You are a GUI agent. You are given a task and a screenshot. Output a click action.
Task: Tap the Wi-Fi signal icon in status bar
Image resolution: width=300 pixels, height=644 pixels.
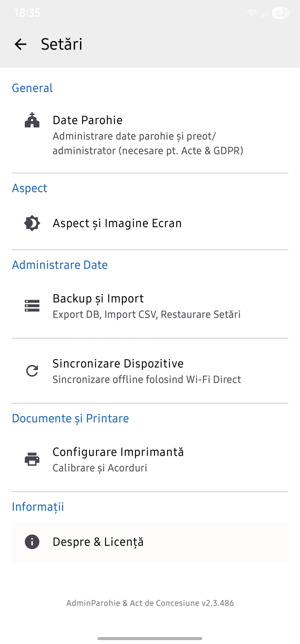(252, 13)
